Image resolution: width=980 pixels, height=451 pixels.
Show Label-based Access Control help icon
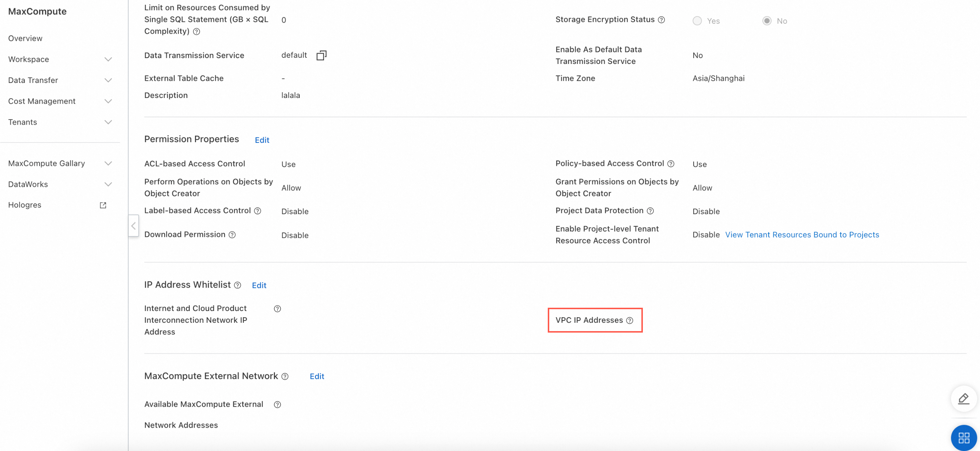(257, 211)
